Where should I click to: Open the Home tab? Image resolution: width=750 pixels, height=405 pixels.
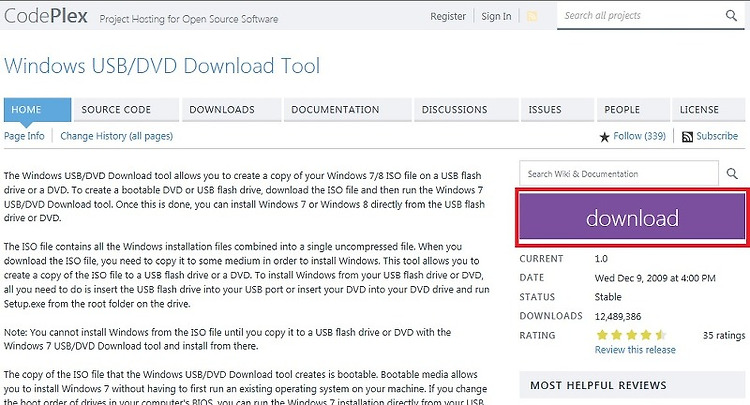[x=37, y=109]
